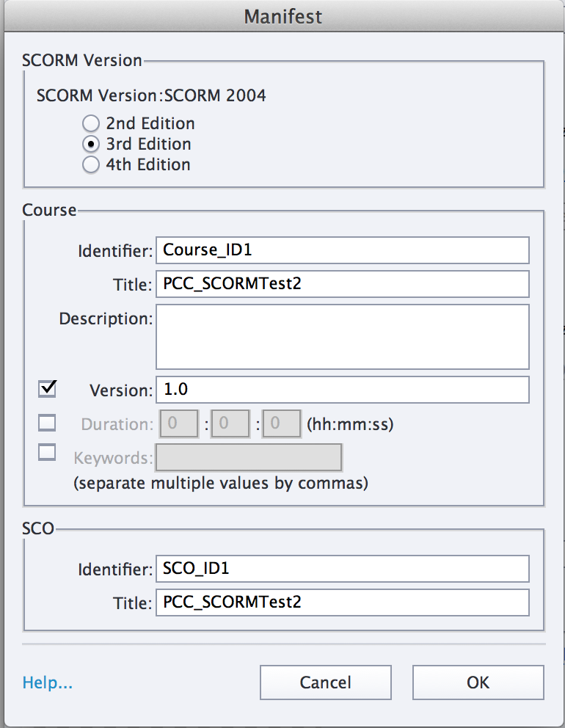Screen dimensions: 565x728
Task: Confirm with the OK button
Action: coord(478,682)
